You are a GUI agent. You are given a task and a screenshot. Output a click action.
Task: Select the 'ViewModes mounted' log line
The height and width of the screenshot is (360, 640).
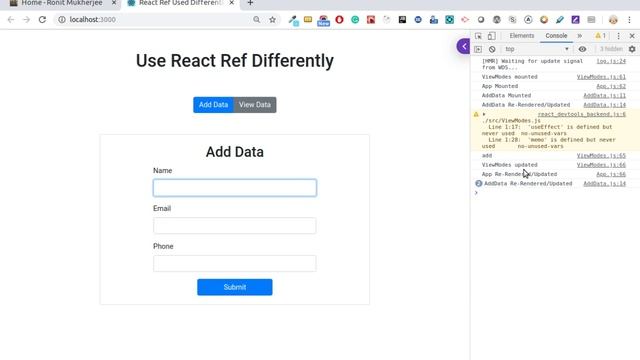509,77
